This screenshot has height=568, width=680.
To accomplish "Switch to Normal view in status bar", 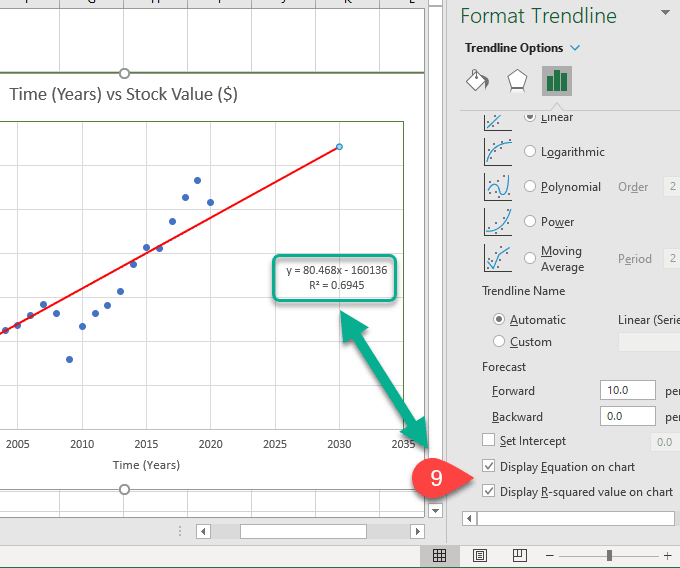I will click(439, 555).
